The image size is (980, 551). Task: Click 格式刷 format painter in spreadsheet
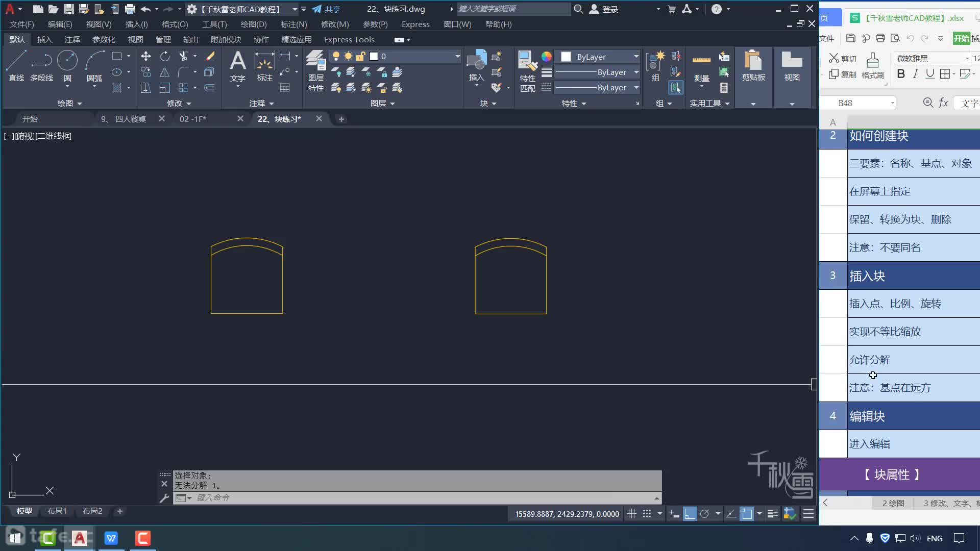[x=873, y=66]
